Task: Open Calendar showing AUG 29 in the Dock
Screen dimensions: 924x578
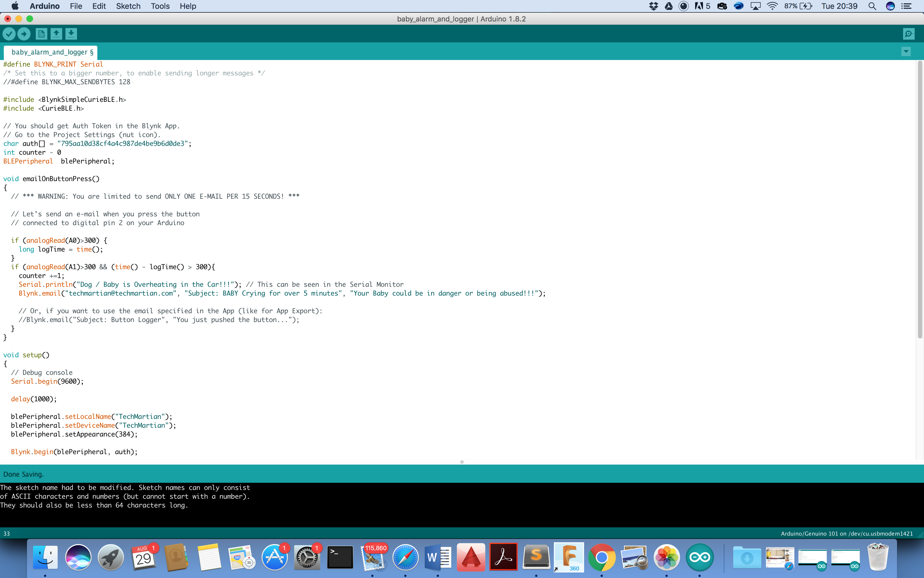Action: coord(144,557)
